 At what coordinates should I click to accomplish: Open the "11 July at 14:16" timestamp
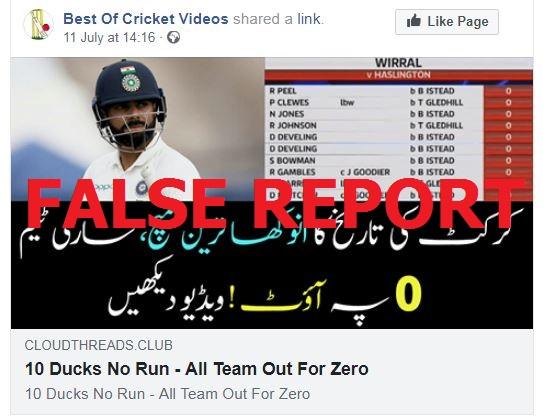click(109, 37)
